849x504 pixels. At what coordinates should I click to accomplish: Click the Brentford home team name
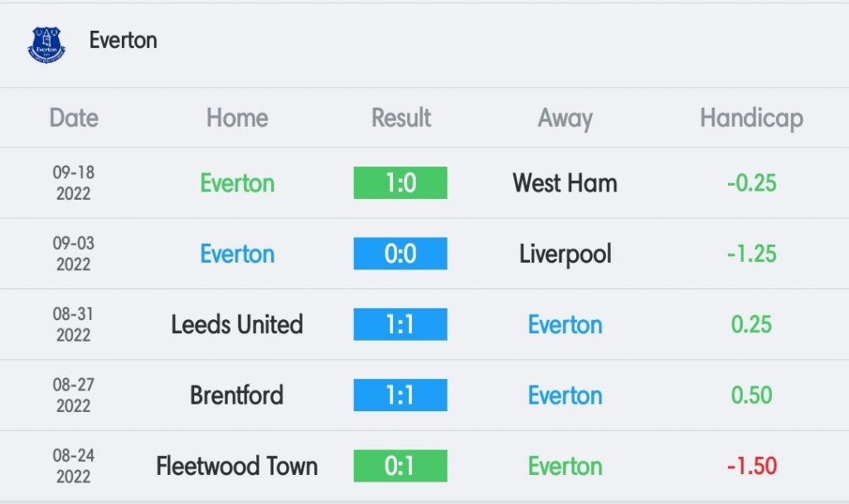pyautogui.click(x=236, y=395)
